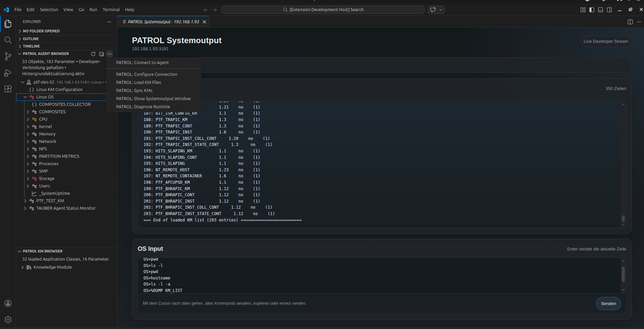Toggle the bottom panel visibility
This screenshot has width=644, height=329.
[601, 10]
